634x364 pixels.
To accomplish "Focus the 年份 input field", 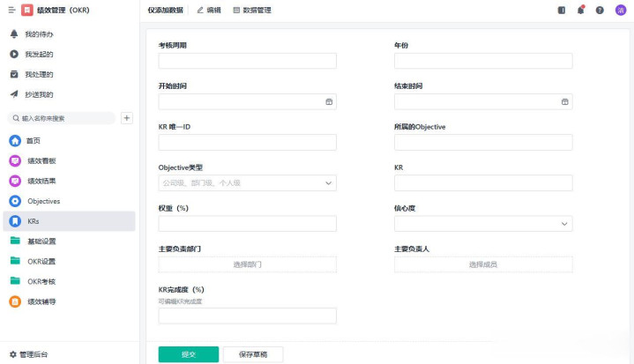I will click(x=483, y=61).
